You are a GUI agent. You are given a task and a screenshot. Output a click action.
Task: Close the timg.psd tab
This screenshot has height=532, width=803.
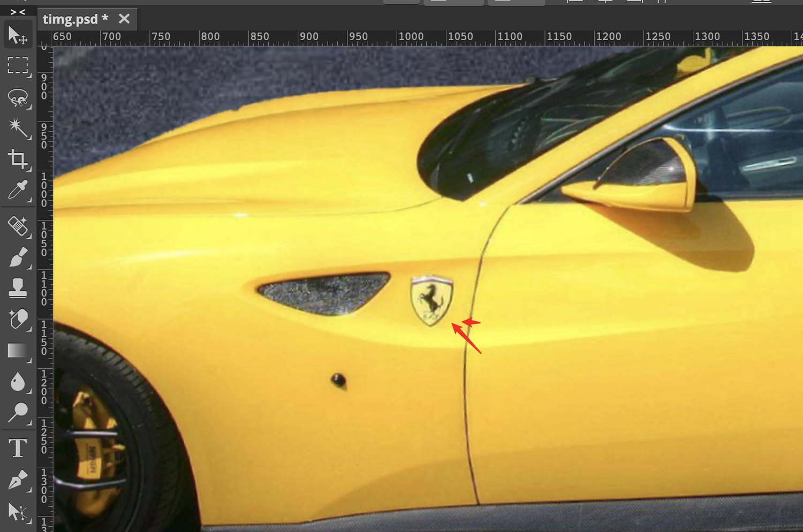pos(124,19)
